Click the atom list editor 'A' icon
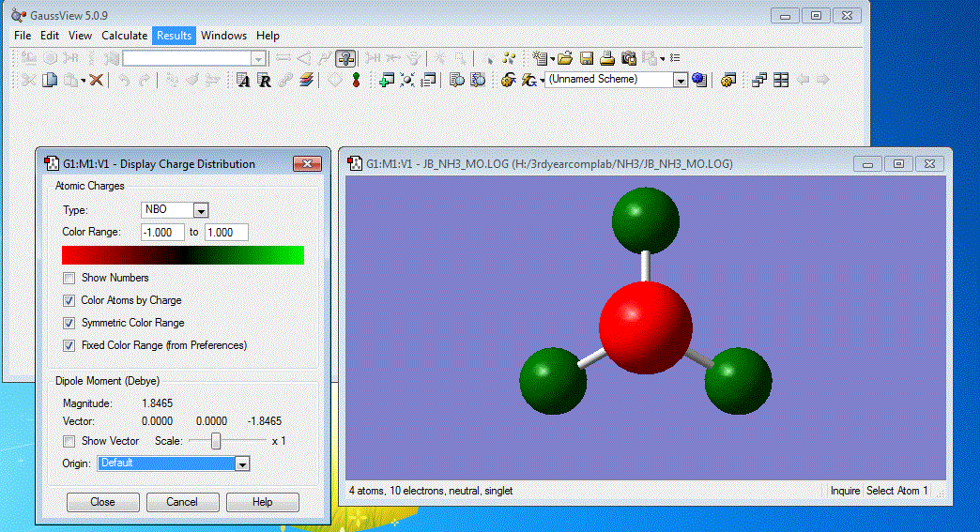The image size is (980, 532). click(x=243, y=81)
